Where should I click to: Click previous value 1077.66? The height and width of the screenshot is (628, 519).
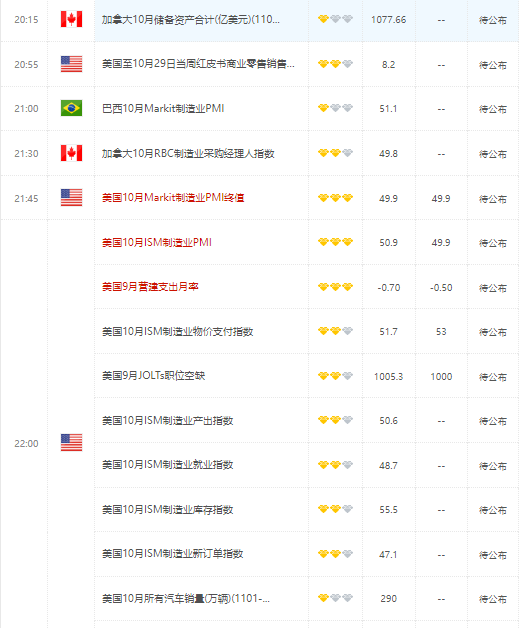[x=388, y=20]
